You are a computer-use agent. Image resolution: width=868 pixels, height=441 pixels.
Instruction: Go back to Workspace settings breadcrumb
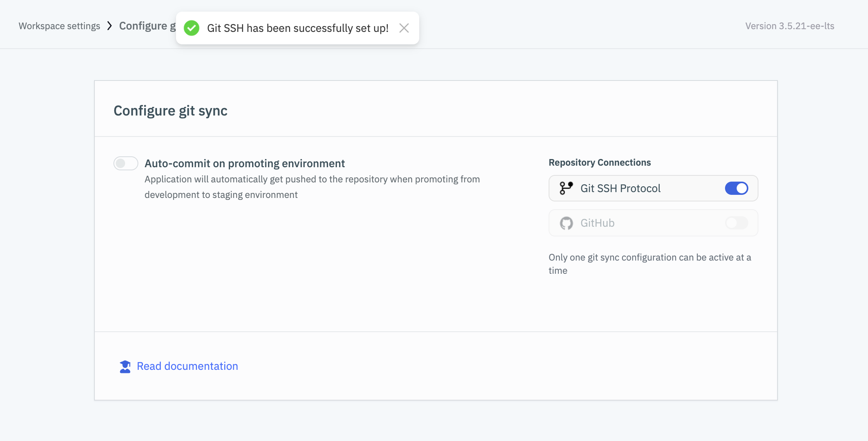(59, 26)
